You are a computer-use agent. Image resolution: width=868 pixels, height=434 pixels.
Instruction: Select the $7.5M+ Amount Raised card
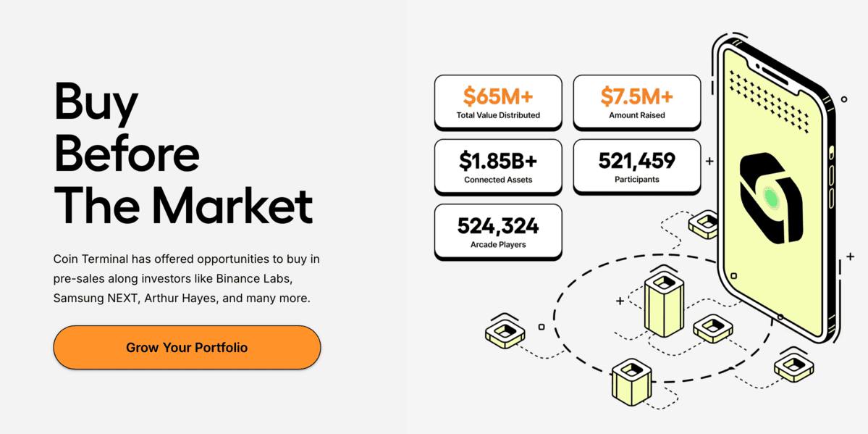coord(636,103)
